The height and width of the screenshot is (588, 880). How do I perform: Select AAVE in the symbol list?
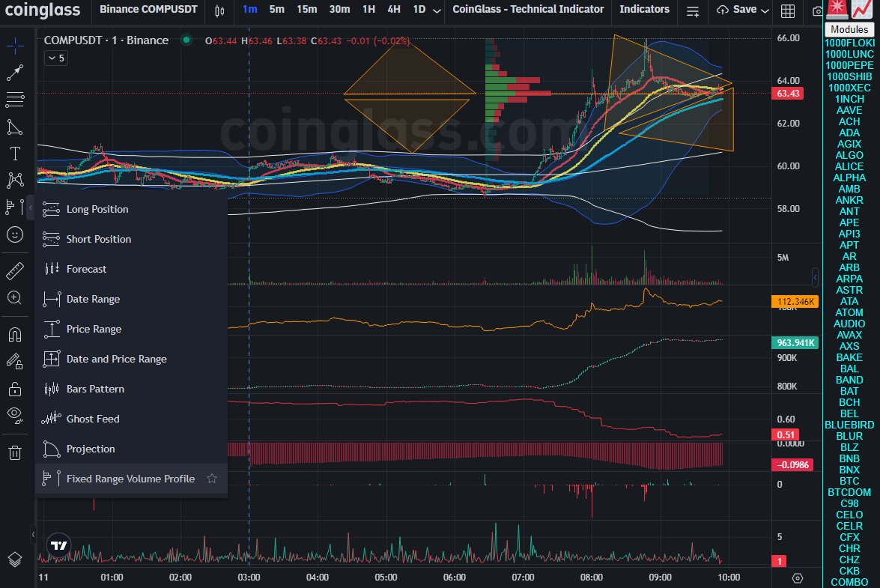(849, 111)
